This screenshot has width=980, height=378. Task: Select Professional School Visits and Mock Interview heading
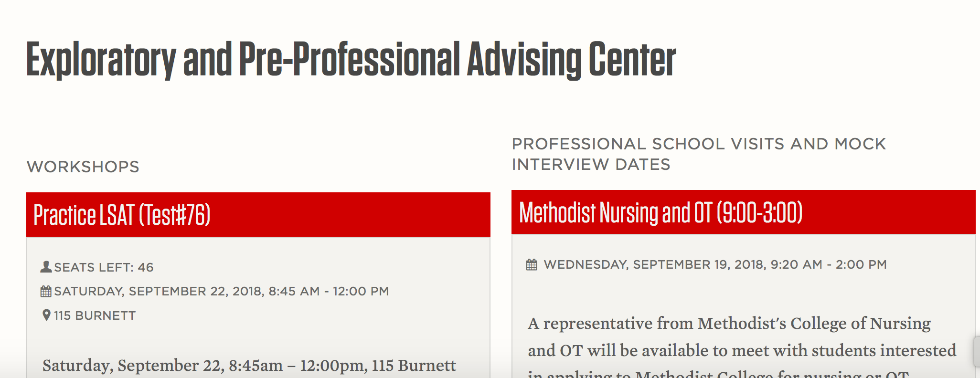click(698, 154)
